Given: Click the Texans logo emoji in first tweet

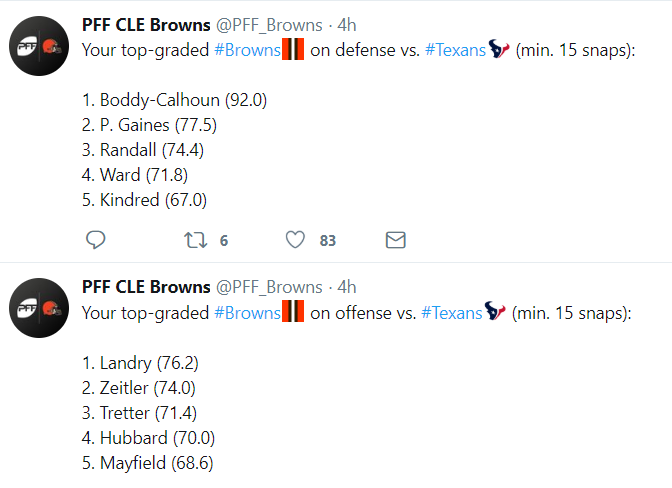Looking at the screenshot, I should click(x=499, y=48).
